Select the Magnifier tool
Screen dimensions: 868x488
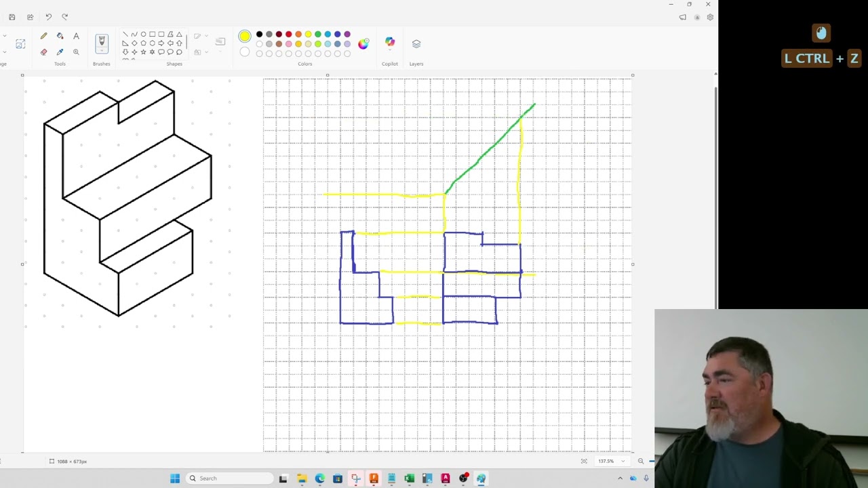click(x=76, y=52)
